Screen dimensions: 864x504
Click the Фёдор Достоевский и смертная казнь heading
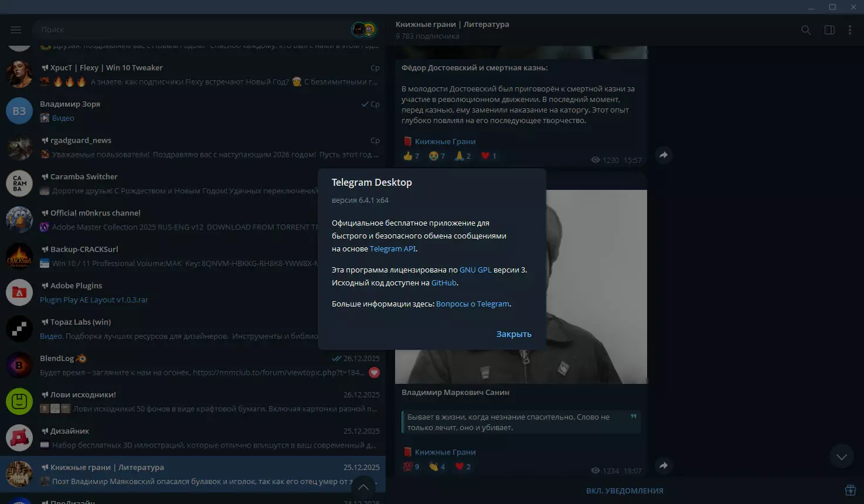475,68
